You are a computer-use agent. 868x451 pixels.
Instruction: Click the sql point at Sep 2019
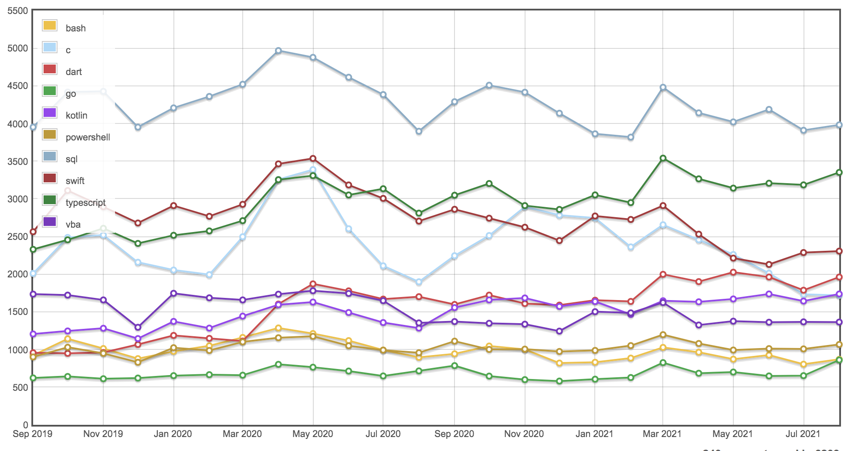pos(33,127)
